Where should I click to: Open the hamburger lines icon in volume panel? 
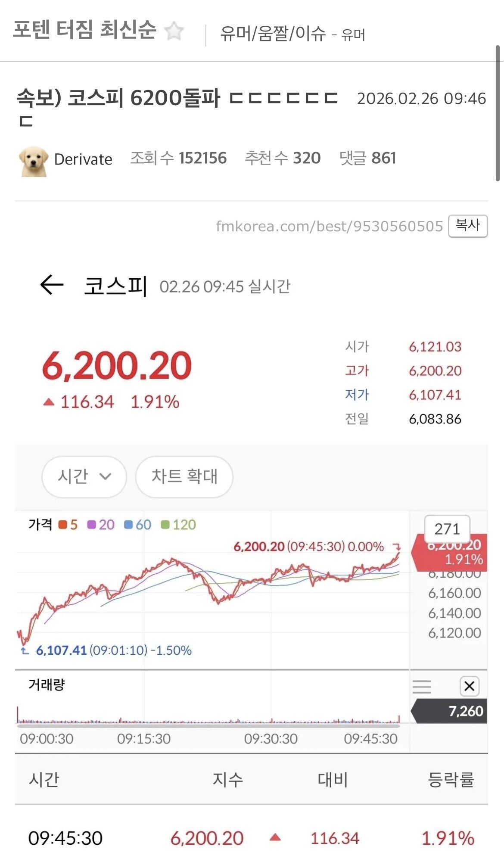click(x=422, y=686)
